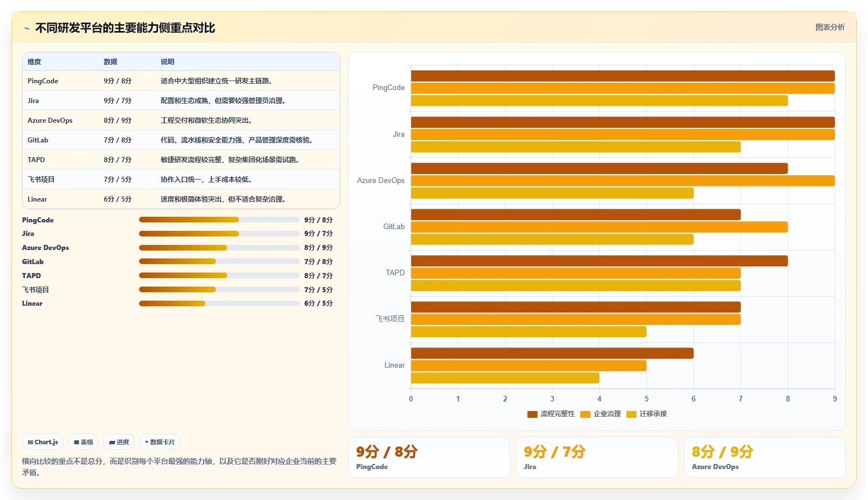The image size is (868, 500).
Task: Click 飞书项目 progress bar
Action: tap(219, 289)
